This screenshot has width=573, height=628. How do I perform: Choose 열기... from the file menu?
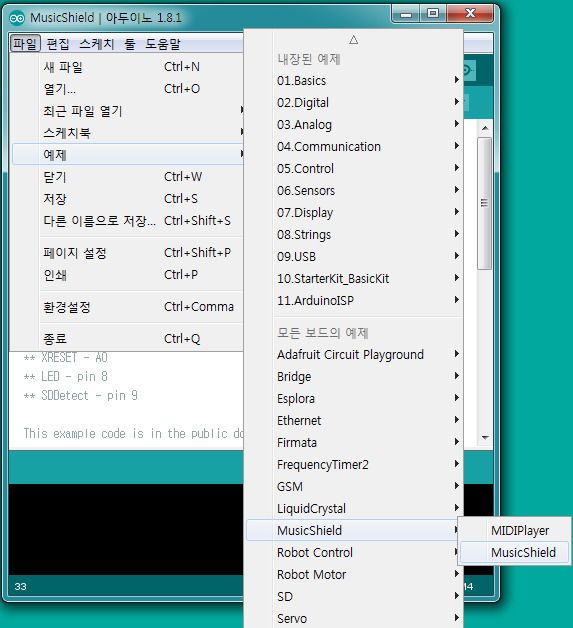[x=128, y=89]
